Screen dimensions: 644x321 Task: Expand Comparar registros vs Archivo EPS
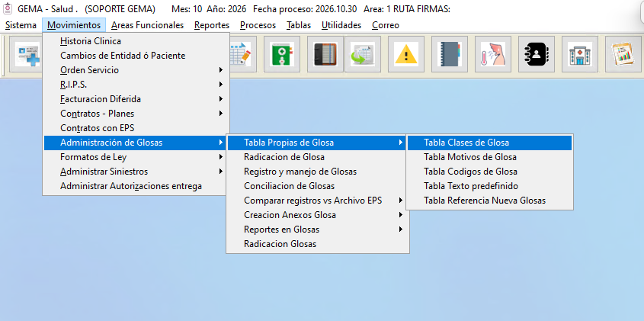point(318,201)
